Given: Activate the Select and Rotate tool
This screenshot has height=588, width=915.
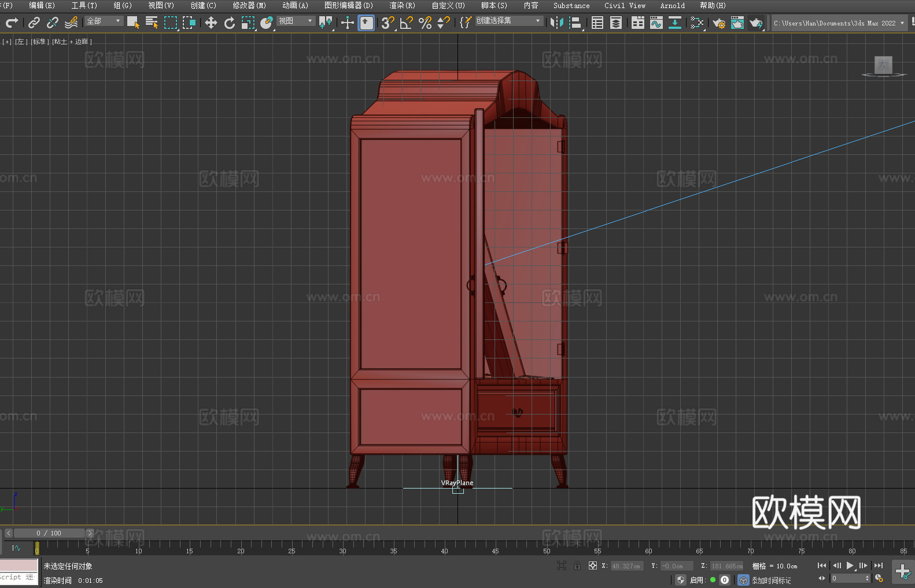Looking at the screenshot, I should [x=230, y=23].
